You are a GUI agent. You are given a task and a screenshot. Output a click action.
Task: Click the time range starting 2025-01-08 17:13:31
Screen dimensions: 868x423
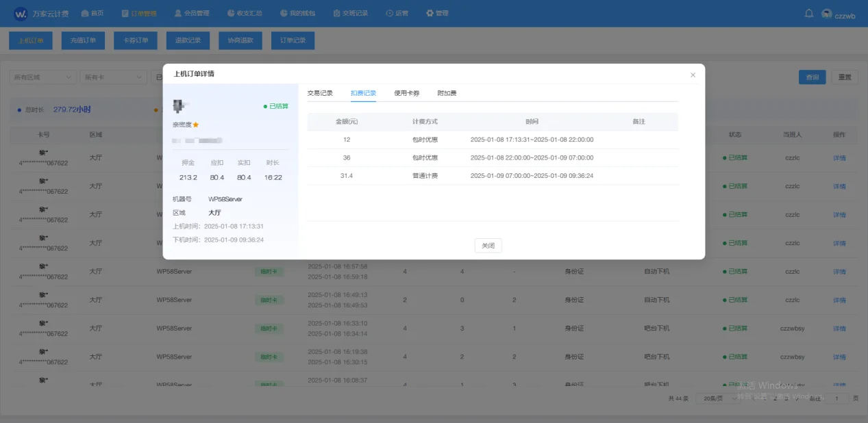pyautogui.click(x=532, y=140)
